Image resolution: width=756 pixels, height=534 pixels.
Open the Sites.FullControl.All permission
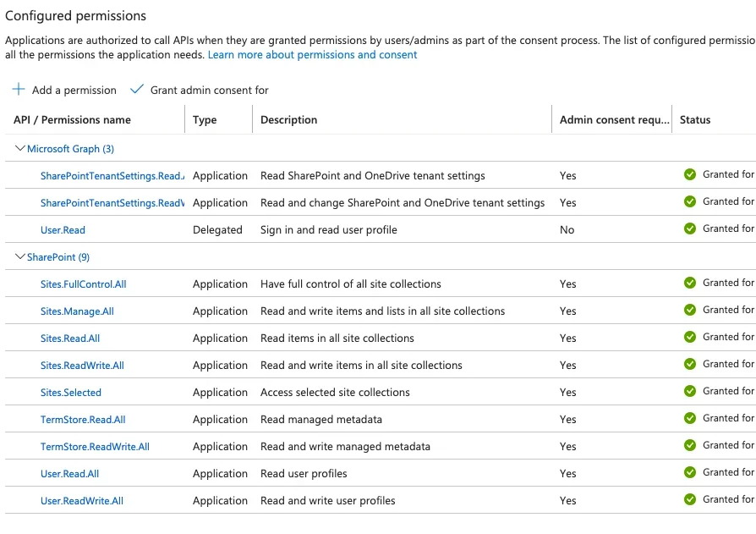point(83,284)
